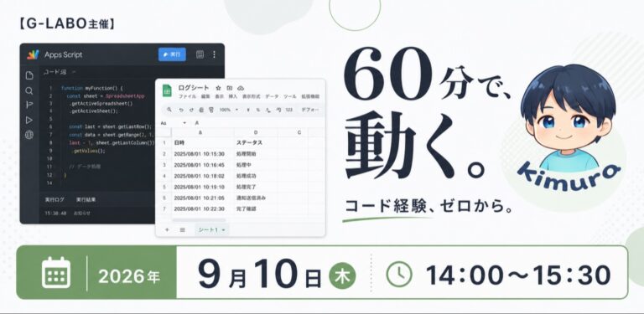Click cell 2025/08/01 10:22:30
Image resolution: width=644 pixels, height=314 pixels.
click(202, 209)
